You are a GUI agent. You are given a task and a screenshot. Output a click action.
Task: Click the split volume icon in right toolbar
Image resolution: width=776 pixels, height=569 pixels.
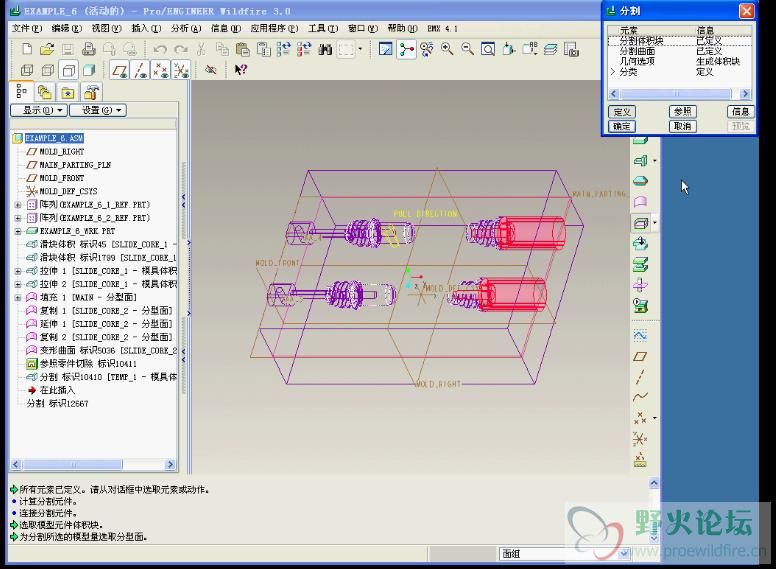(641, 223)
